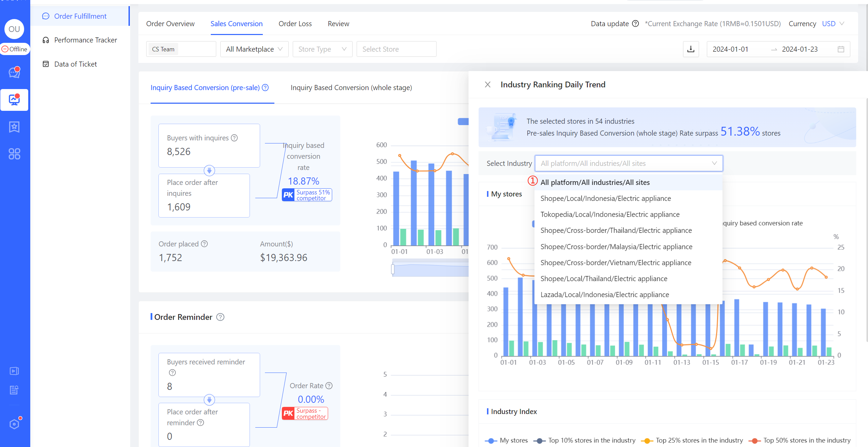Toggle Top 25% stores in the industry legend

click(x=692, y=441)
